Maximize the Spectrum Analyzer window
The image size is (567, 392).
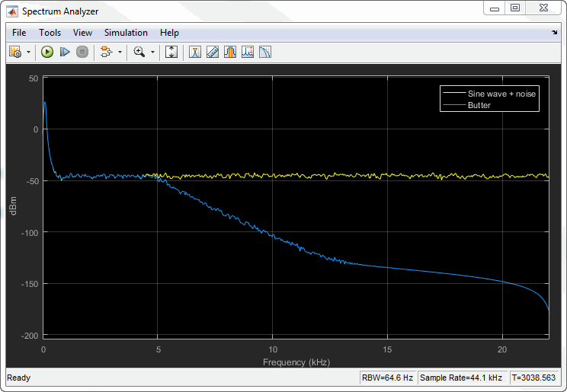[515, 8]
